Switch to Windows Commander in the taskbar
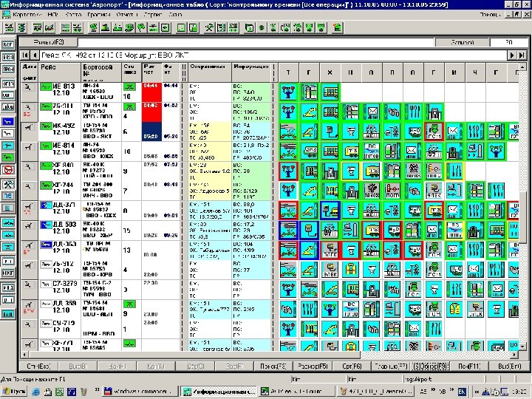The image size is (532, 399). click(x=140, y=392)
